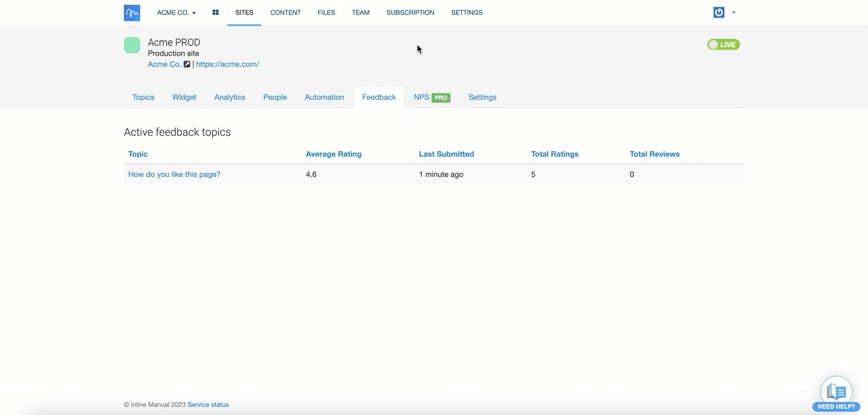Toggle the LIVE site switch
The height and width of the screenshot is (415, 868).
coord(724,45)
